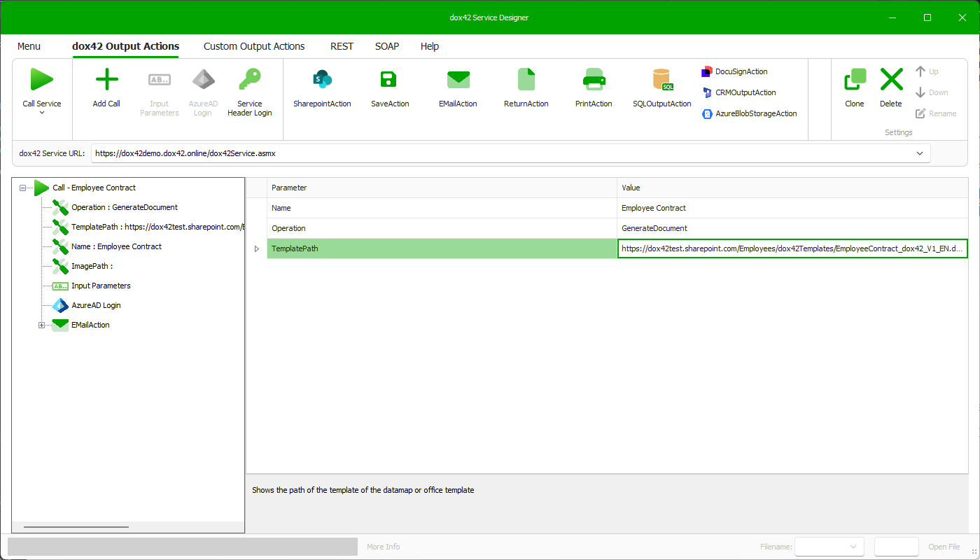Click the Service Header Login key icon
This screenshot has width=980, height=560.
(249, 79)
